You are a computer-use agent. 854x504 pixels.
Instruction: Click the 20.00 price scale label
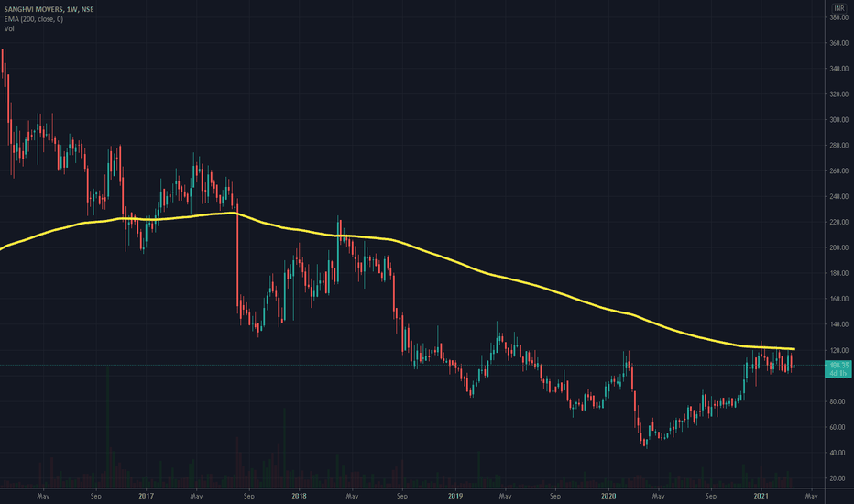[x=838, y=478]
